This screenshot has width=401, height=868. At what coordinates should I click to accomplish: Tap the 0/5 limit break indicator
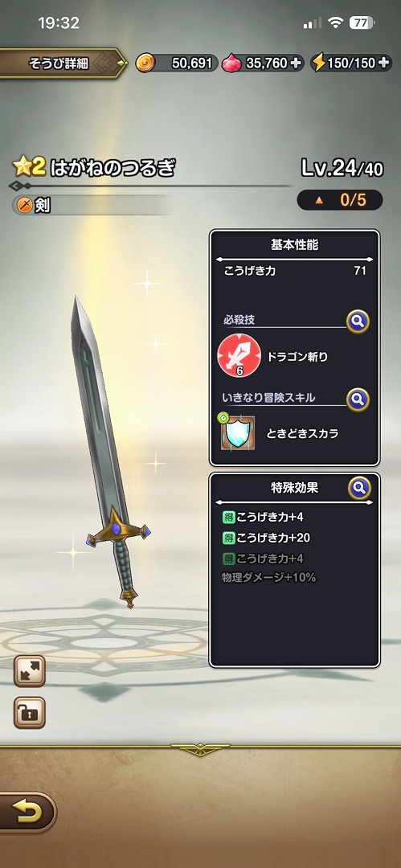coord(339,200)
